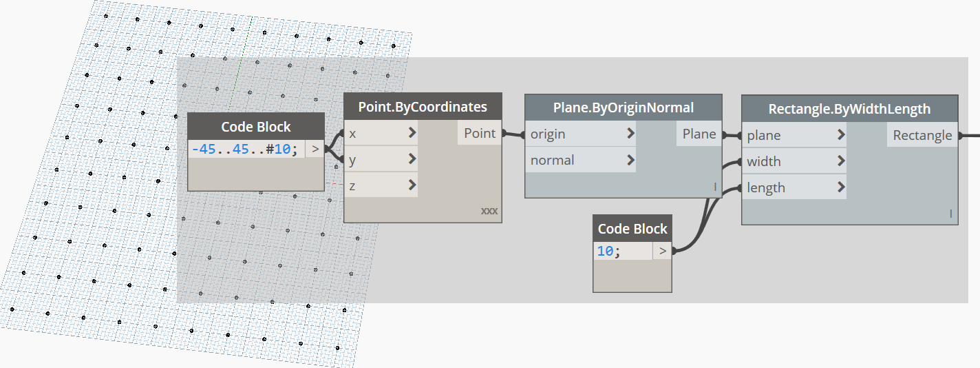The height and width of the screenshot is (368, 980).
Task: Click output port of 10 Code Block
Action: pos(663,251)
